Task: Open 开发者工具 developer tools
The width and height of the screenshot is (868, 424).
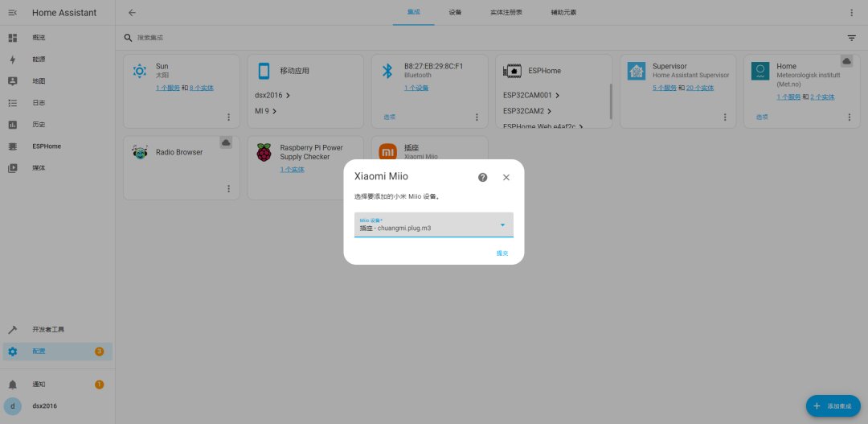Action: point(58,330)
